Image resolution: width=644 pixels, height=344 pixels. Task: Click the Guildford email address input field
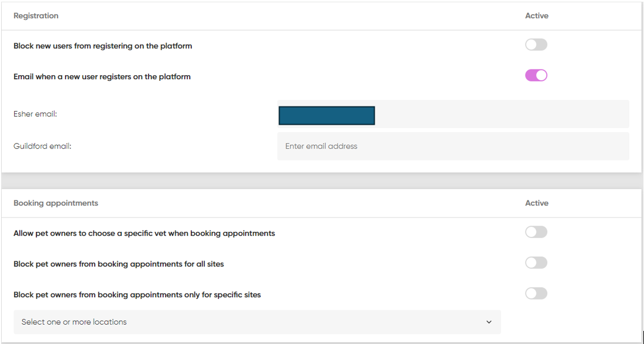click(453, 146)
